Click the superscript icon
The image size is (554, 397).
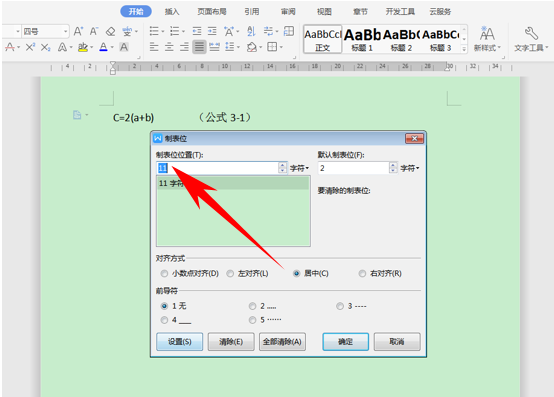(x=30, y=47)
